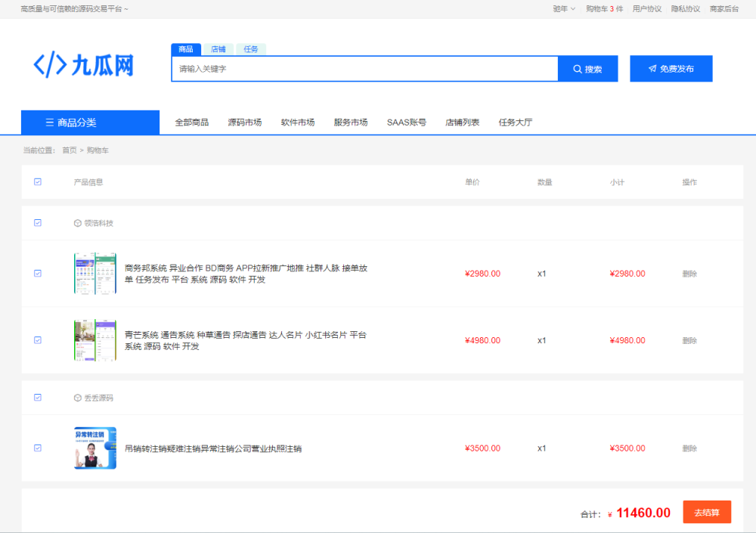756x533 pixels.
Task: Open the 商务邦系统 product thumbnail
Action: [95, 274]
